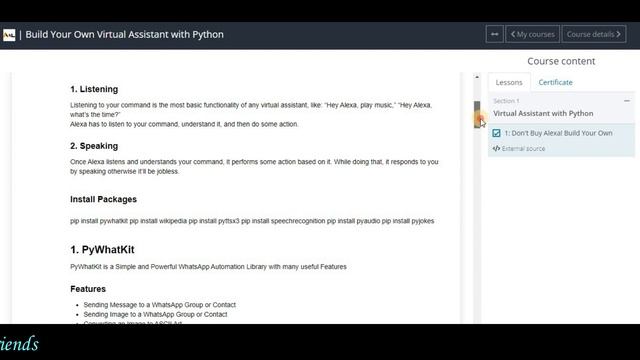This screenshot has height=360, width=640.
Task: Switch to the Lessons tab
Action: point(509,82)
